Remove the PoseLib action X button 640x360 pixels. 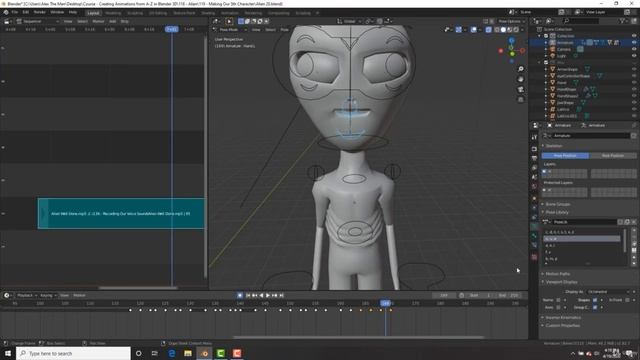633,222
